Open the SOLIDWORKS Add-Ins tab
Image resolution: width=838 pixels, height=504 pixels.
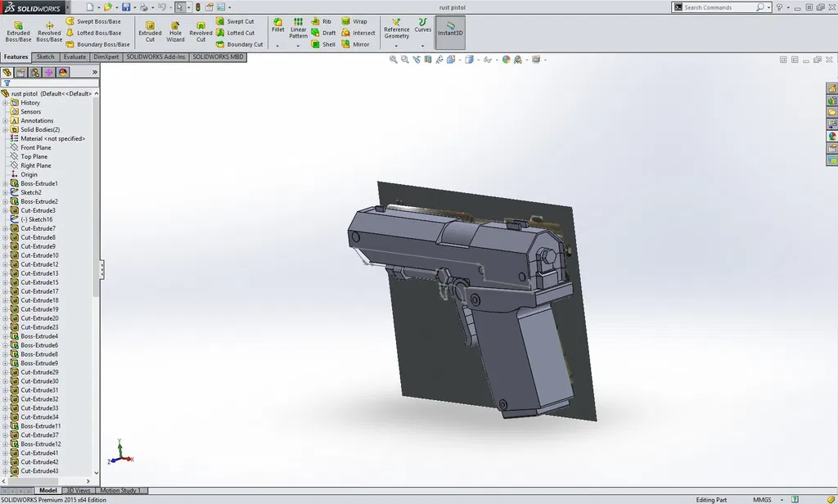click(155, 56)
